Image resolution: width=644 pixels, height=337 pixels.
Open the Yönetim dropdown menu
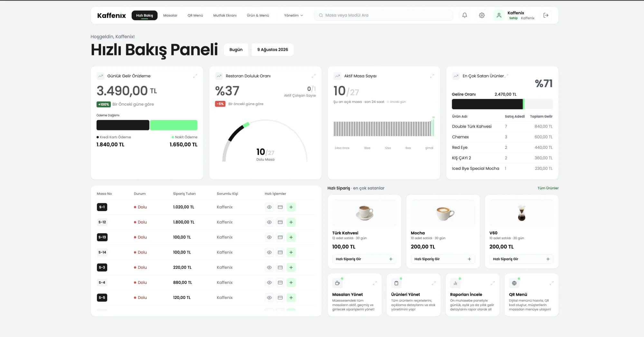[x=293, y=15]
